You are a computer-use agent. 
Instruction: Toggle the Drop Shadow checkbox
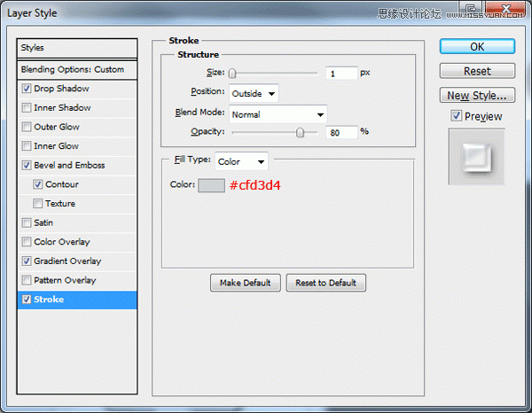tap(27, 89)
